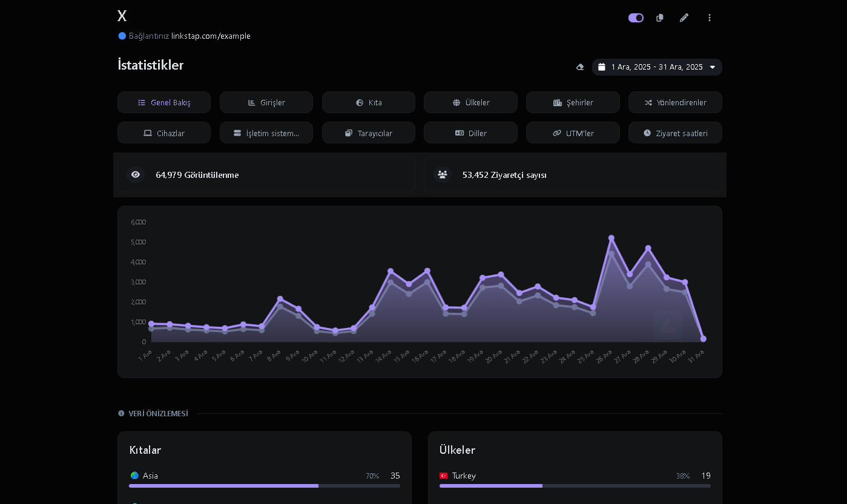Switch to the Girişler tab

click(x=266, y=102)
